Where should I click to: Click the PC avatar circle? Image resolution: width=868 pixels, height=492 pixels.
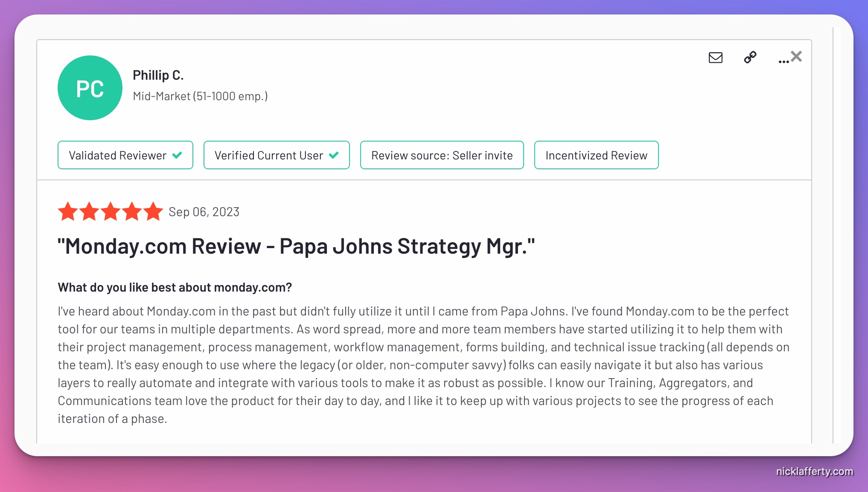click(x=90, y=88)
